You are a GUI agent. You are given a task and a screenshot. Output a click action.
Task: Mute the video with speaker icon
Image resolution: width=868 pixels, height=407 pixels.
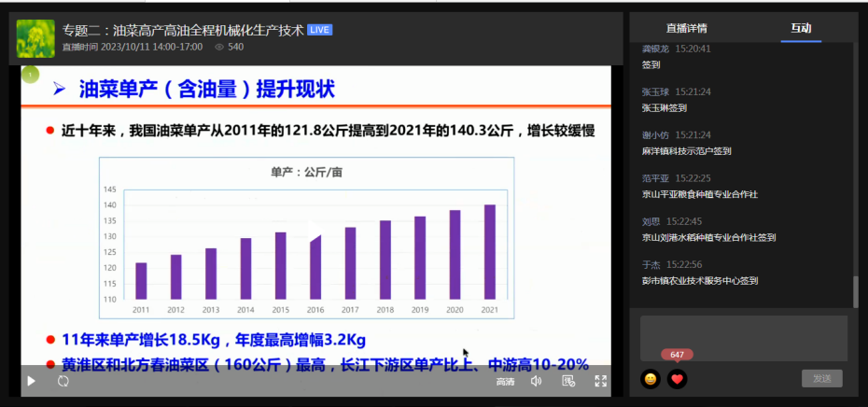pyautogui.click(x=537, y=381)
